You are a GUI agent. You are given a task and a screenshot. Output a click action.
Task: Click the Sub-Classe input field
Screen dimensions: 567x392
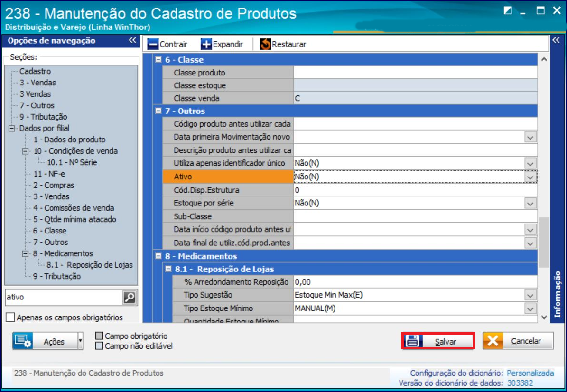point(415,216)
